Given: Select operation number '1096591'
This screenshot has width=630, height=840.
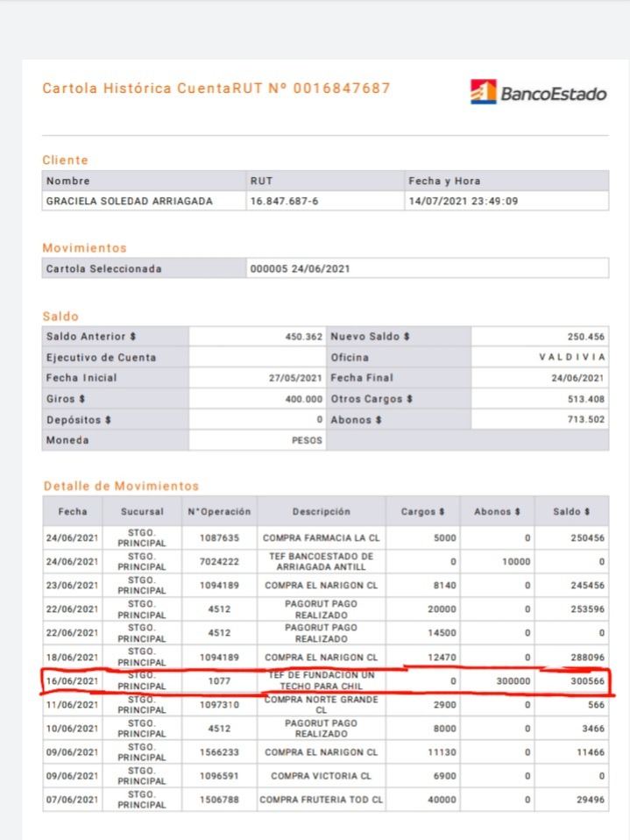Looking at the screenshot, I should [219, 776].
